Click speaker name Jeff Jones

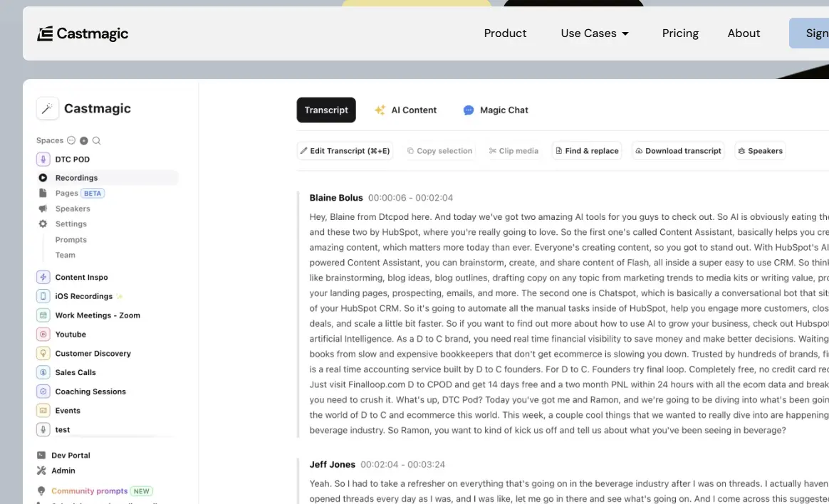point(332,464)
